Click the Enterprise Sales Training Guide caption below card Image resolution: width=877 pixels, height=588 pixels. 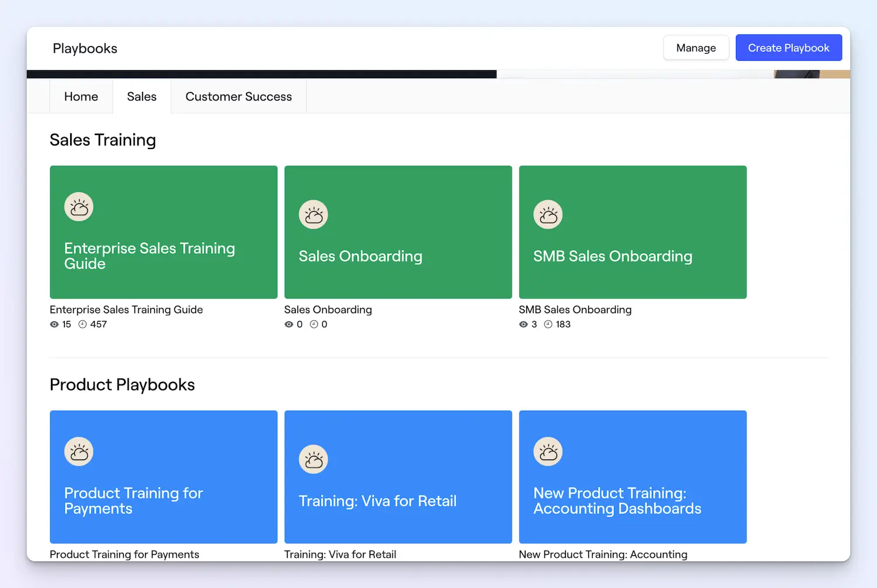pyautogui.click(x=126, y=310)
